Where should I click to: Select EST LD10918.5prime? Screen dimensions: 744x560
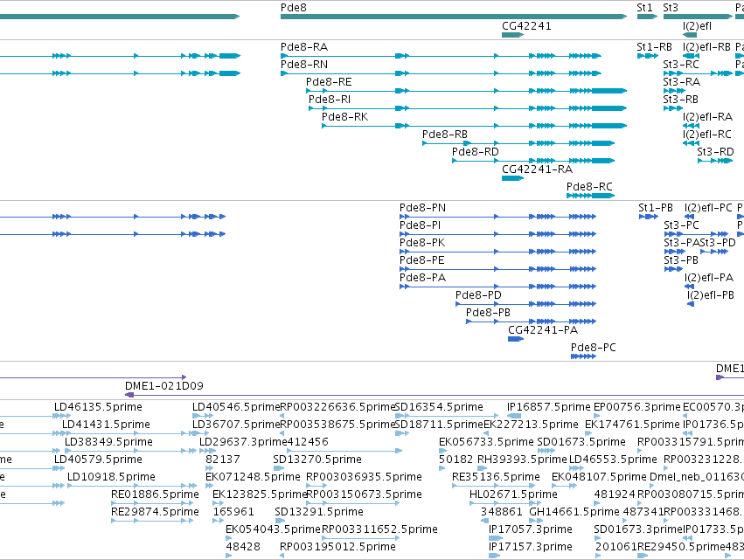click(x=111, y=478)
